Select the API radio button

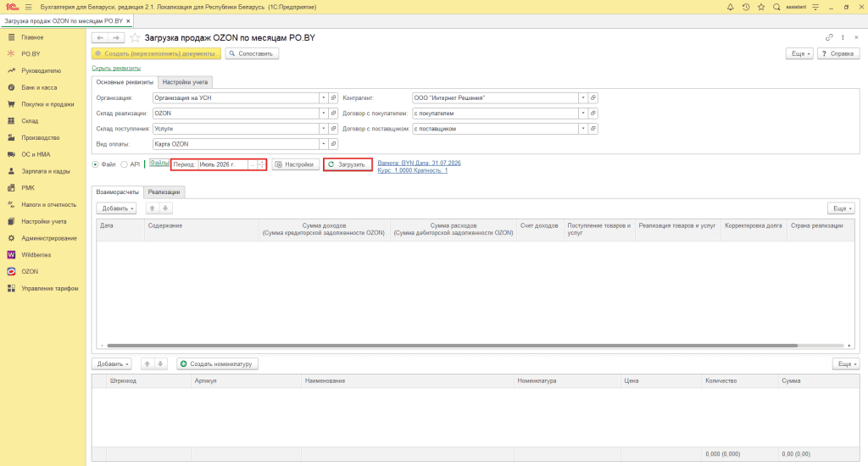(x=124, y=164)
